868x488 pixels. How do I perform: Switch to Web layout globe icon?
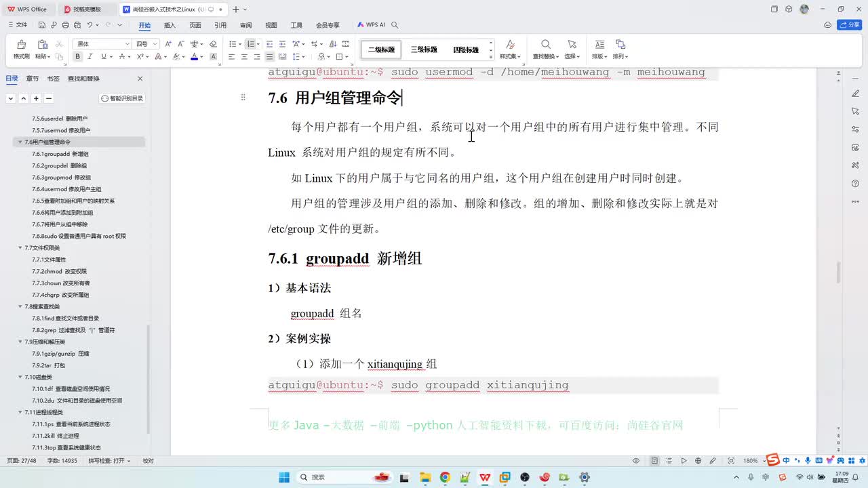coord(698,461)
